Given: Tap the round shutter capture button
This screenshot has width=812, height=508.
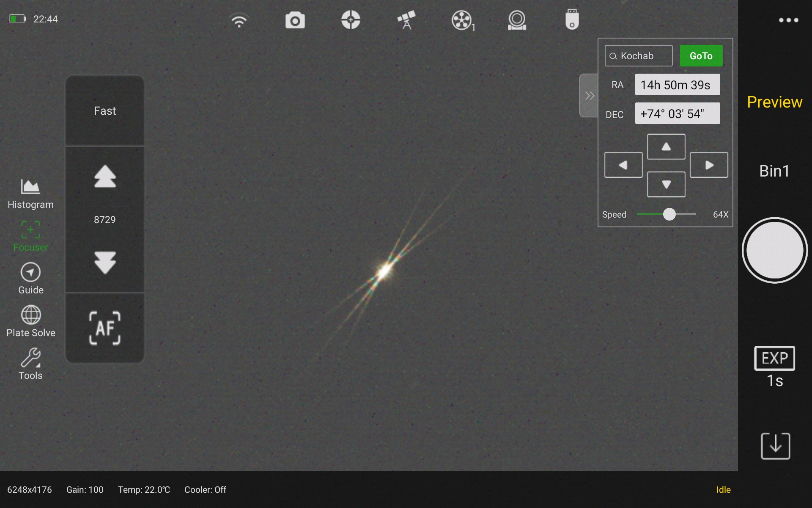Looking at the screenshot, I should click(774, 250).
